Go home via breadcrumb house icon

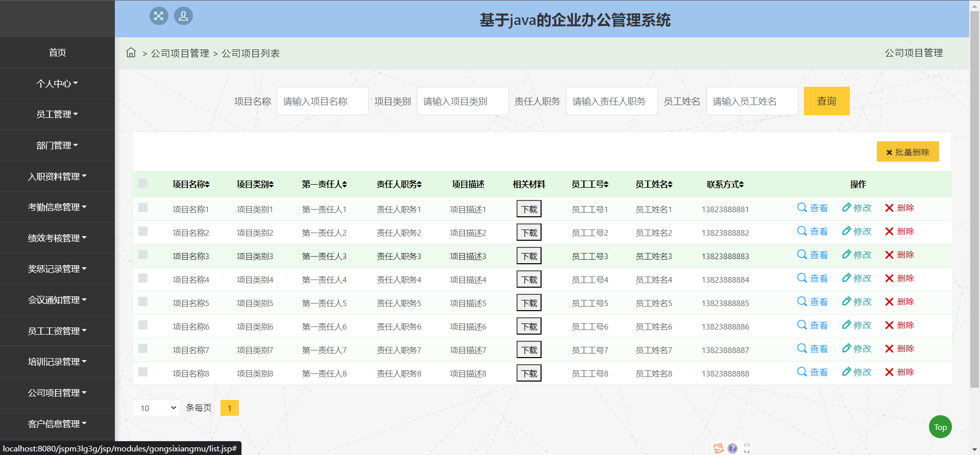point(131,53)
